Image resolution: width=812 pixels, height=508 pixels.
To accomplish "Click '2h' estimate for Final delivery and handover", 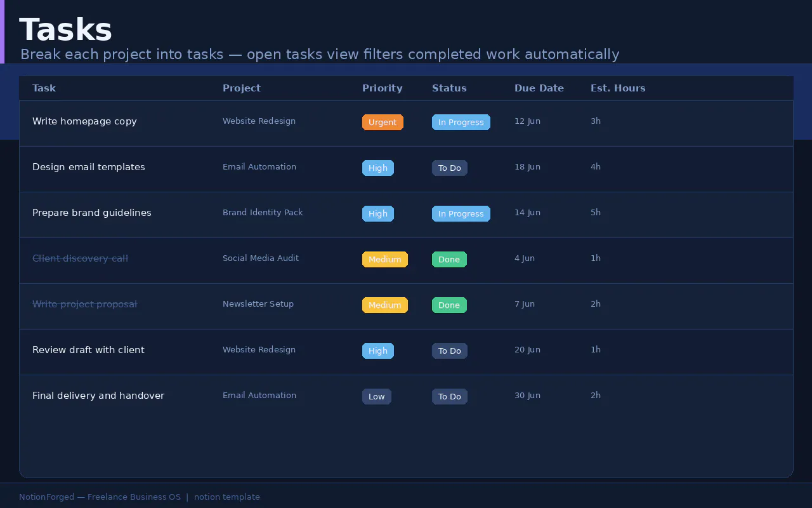I will pyautogui.click(x=596, y=396).
